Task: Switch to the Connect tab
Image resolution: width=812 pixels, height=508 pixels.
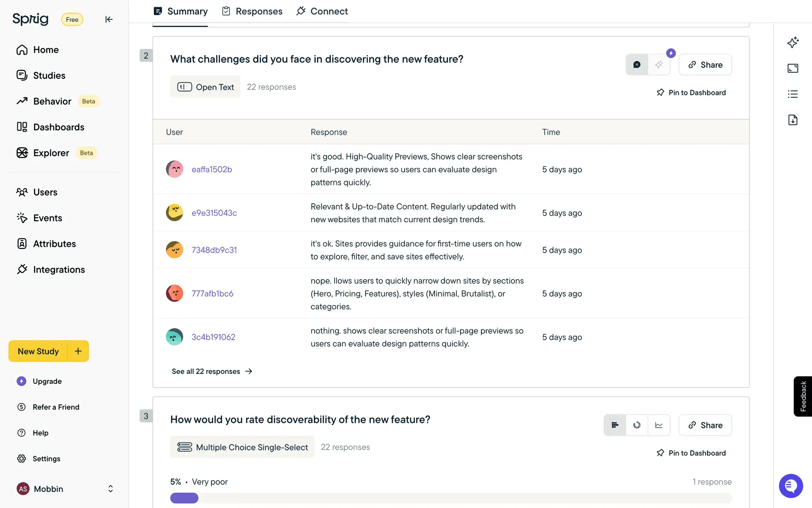Action: click(x=322, y=11)
